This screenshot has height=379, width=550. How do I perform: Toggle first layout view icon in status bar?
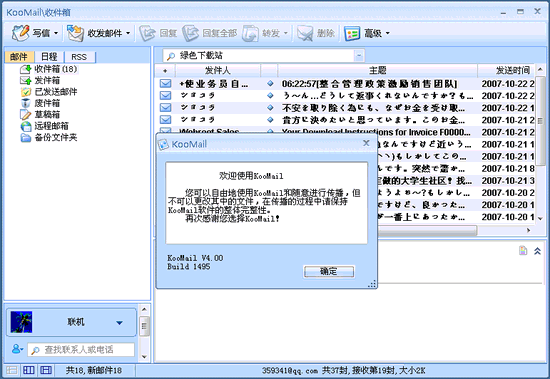click(12, 370)
